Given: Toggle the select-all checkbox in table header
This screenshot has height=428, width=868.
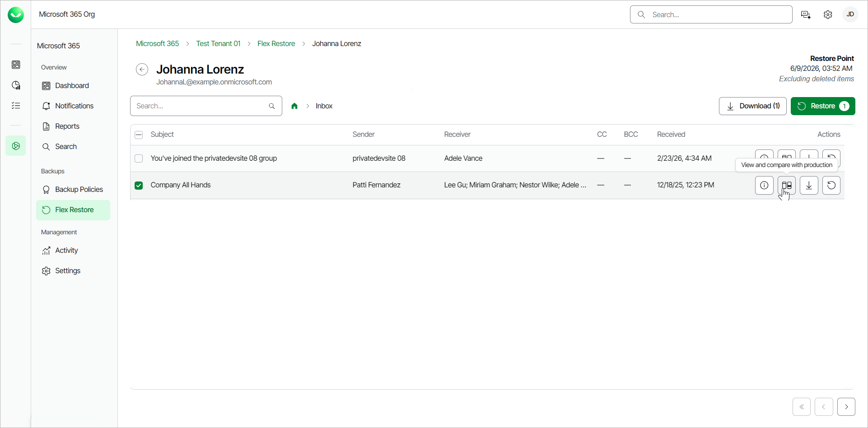Looking at the screenshot, I should point(139,135).
